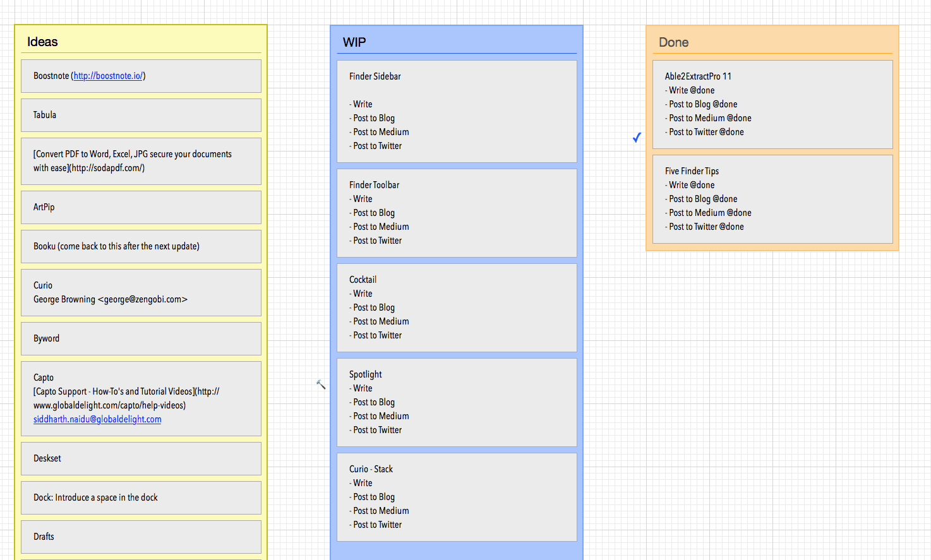Click 'Post to Blog @done' under Able2ExtractPro 11
The width and height of the screenshot is (931, 560).
(701, 104)
